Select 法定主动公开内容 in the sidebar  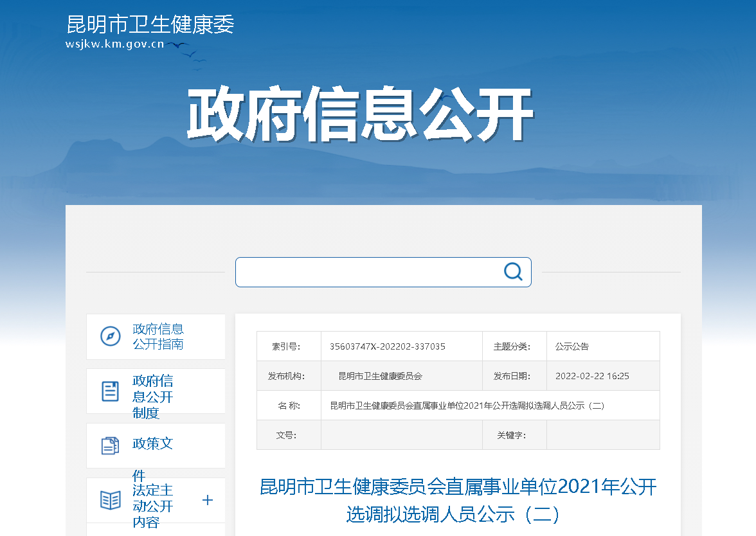click(153, 506)
